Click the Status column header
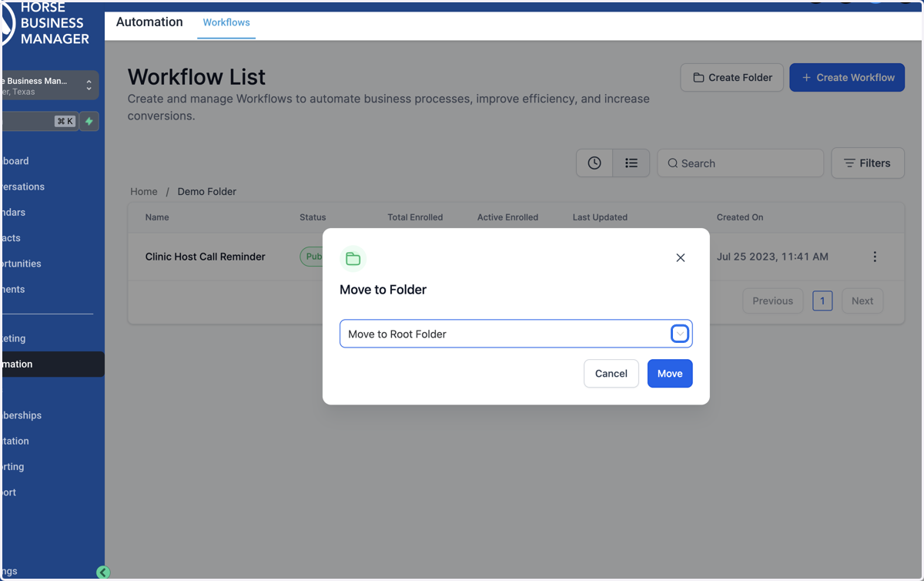Viewport: 924px width, 581px height. (x=313, y=217)
